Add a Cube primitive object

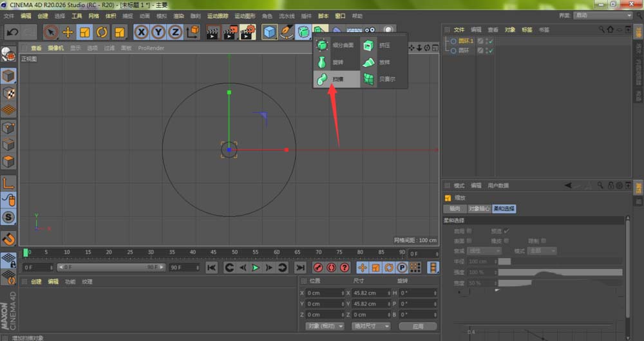coord(269,32)
